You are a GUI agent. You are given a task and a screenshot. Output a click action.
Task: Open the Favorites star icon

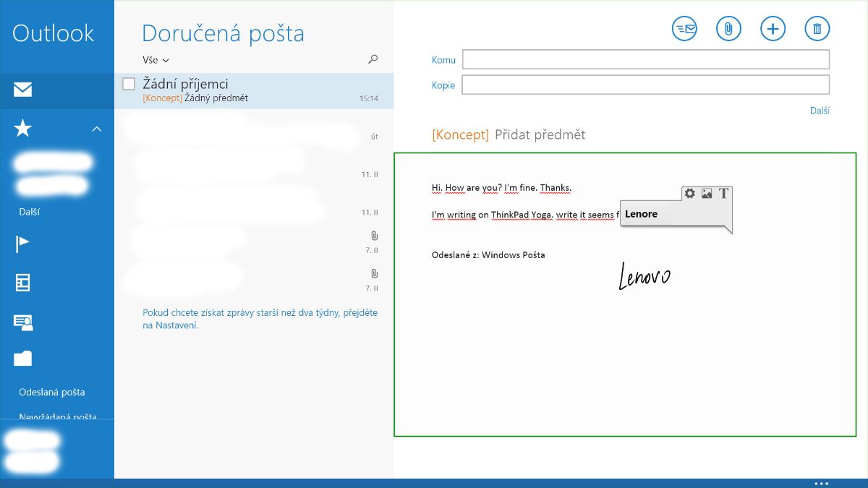pyautogui.click(x=23, y=129)
